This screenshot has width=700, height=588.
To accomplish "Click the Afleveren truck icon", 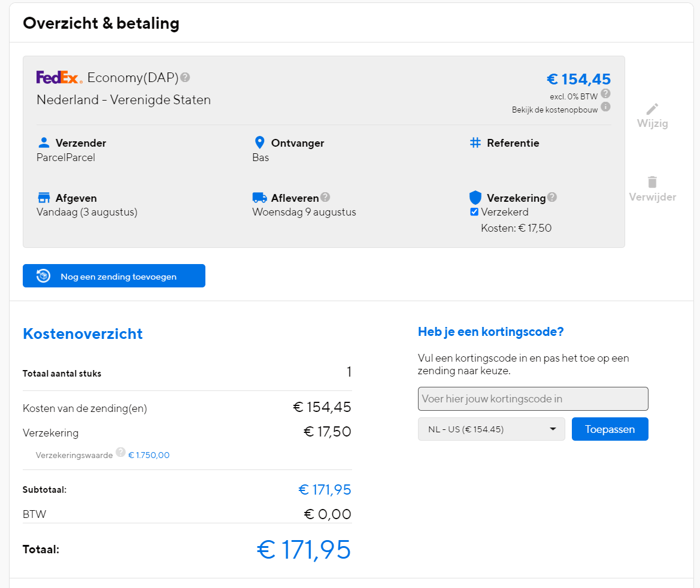I will pos(259,198).
